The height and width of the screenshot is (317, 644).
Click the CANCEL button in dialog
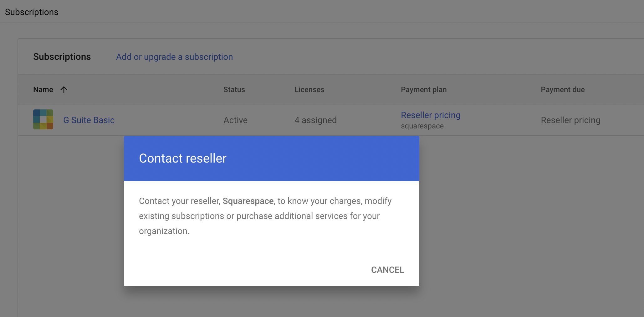tap(387, 270)
